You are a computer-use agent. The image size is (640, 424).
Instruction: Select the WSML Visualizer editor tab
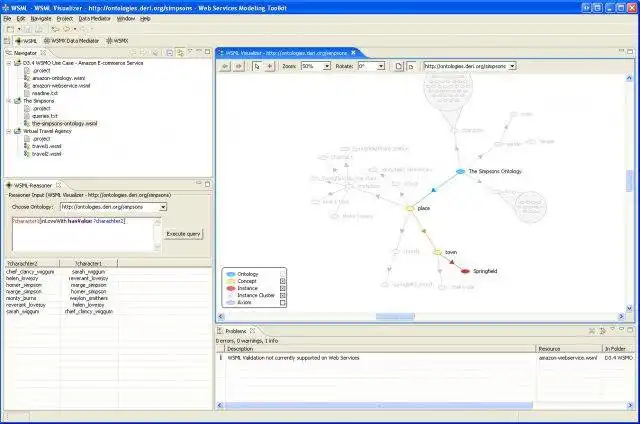pyautogui.click(x=286, y=53)
